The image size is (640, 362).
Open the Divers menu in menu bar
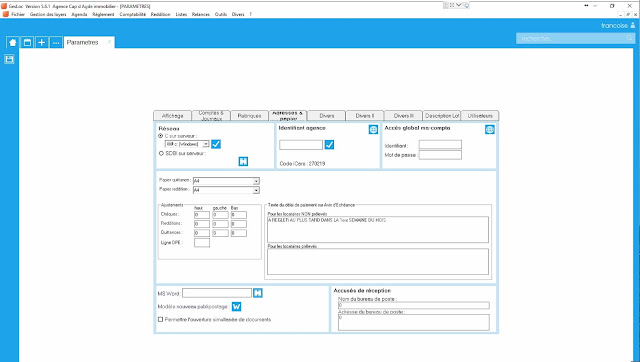[238, 14]
